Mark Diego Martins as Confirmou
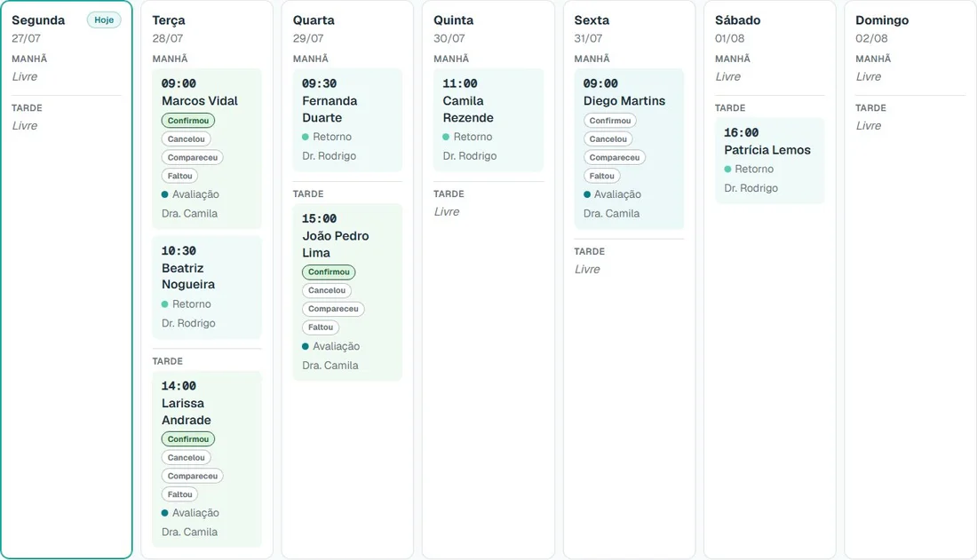 (610, 120)
